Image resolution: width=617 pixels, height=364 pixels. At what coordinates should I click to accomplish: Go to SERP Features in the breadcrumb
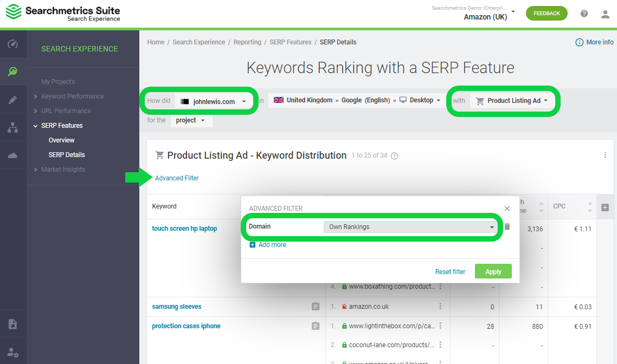tap(291, 42)
